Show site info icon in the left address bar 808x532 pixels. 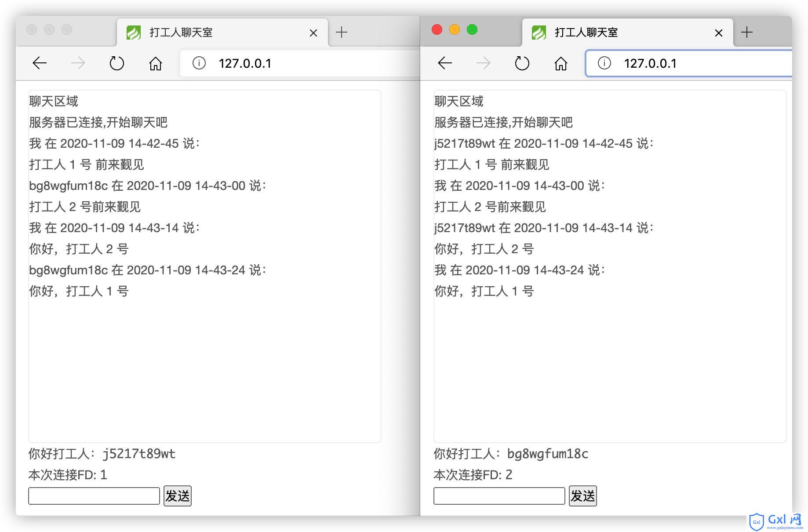(x=199, y=63)
